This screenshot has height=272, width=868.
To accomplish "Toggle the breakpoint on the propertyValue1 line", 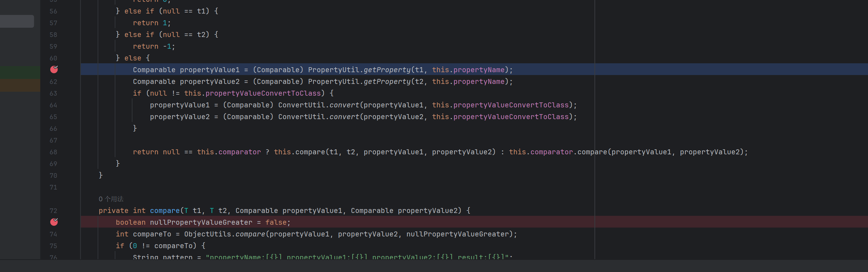I will 54,69.
